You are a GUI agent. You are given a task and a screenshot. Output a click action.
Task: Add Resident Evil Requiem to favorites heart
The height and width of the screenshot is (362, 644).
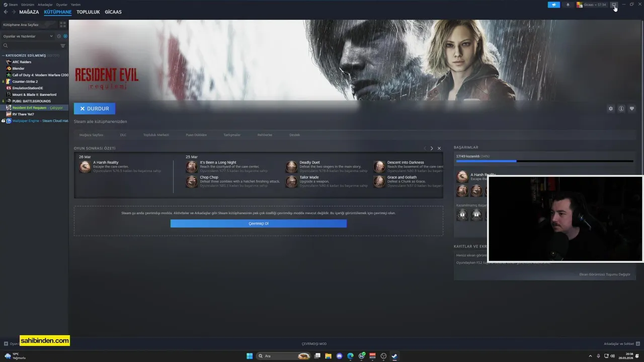click(632, 109)
